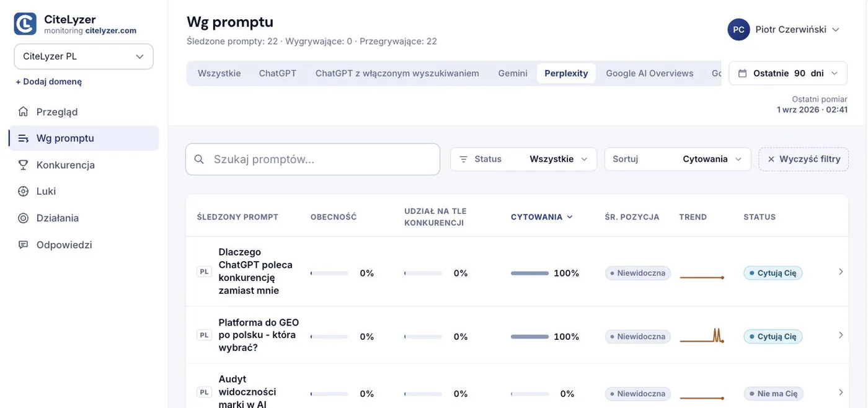Select the Perplexity tab
Screen dimensions: 868x408
tap(566, 73)
